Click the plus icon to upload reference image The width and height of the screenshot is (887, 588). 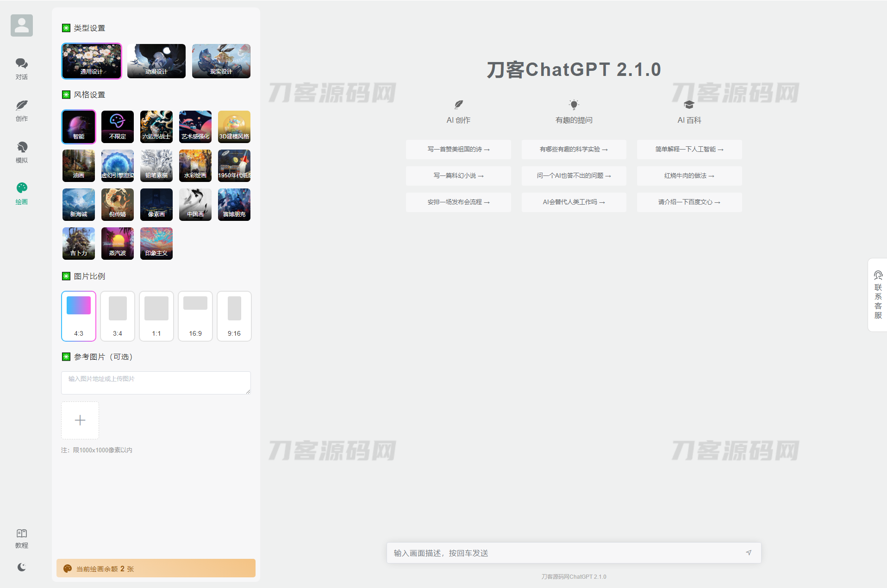[x=80, y=420]
